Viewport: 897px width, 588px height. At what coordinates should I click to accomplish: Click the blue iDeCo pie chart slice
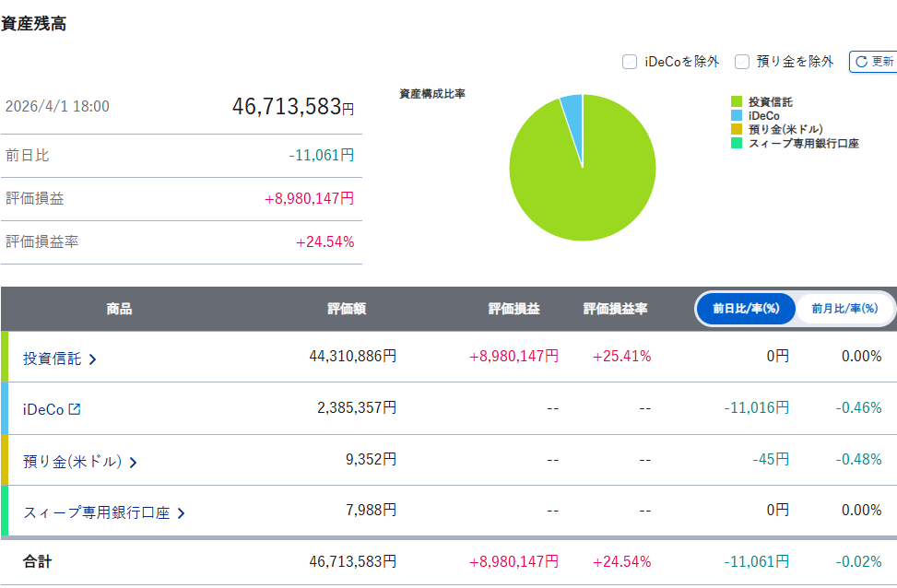coord(572,106)
